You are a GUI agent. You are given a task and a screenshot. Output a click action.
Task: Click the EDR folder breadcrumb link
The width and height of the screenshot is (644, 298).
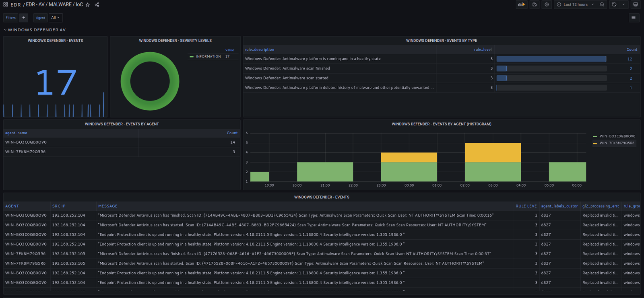point(15,5)
